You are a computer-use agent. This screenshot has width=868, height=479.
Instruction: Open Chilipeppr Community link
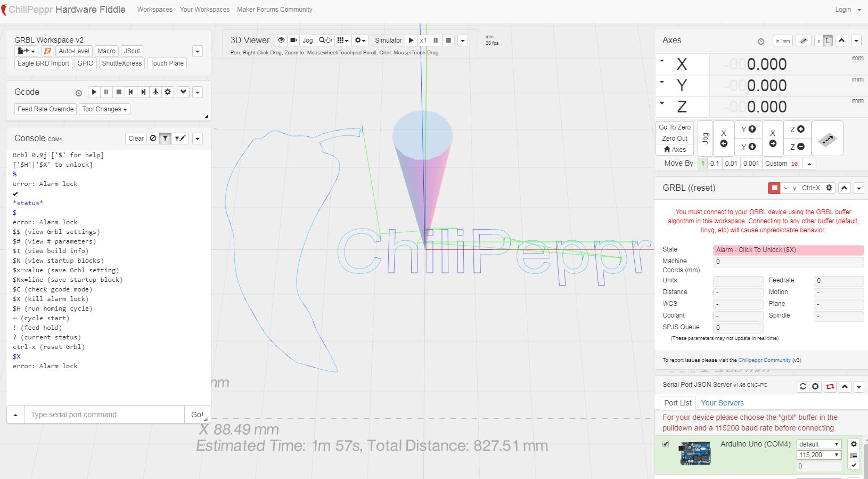pos(764,360)
